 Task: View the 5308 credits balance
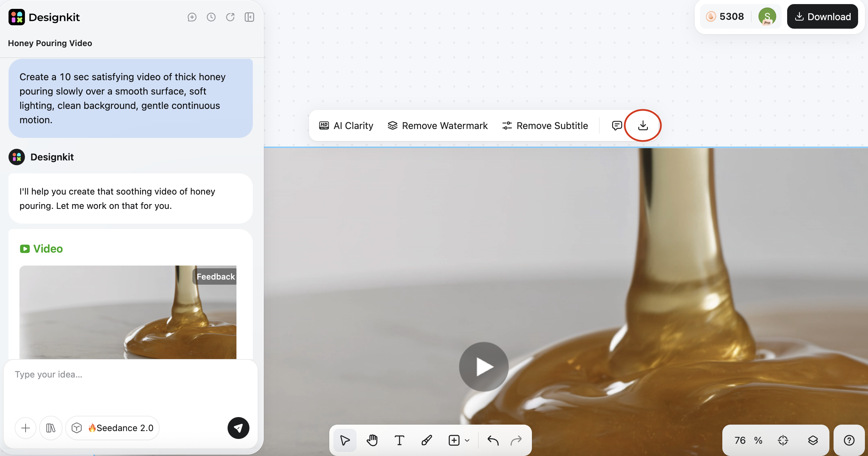click(725, 16)
